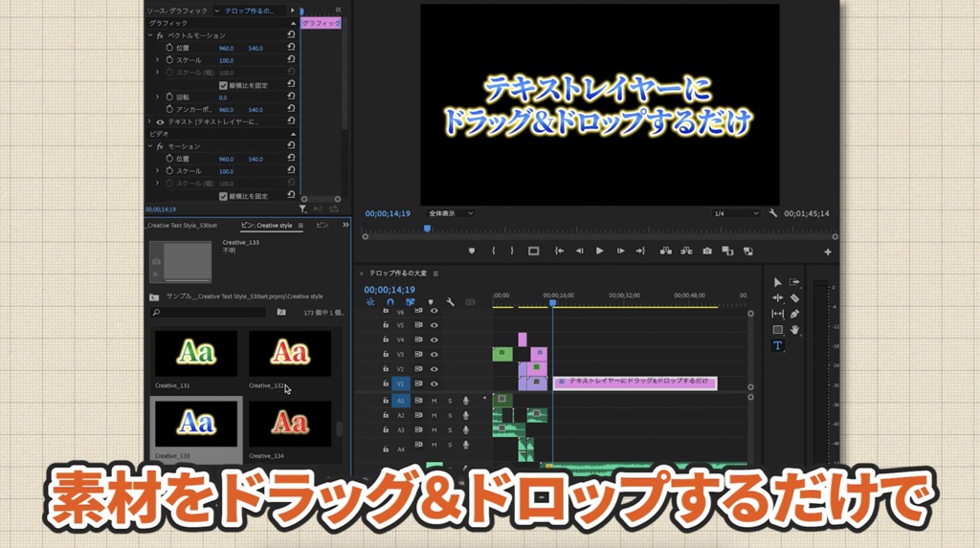Select the Hand tool

794,329
